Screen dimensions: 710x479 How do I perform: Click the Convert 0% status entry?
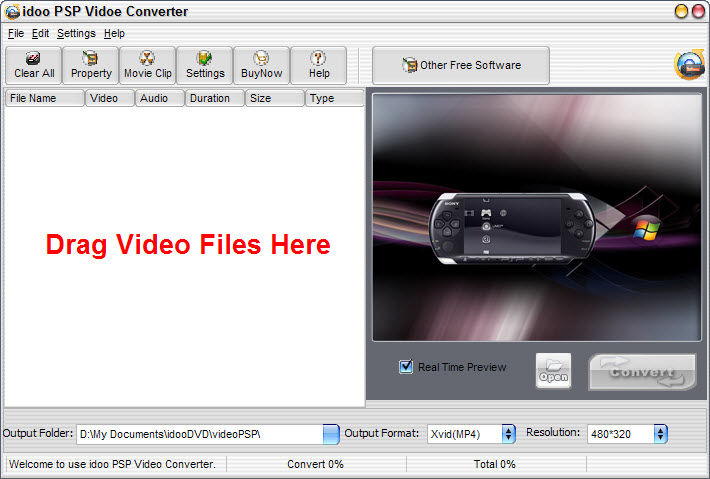tap(316, 465)
